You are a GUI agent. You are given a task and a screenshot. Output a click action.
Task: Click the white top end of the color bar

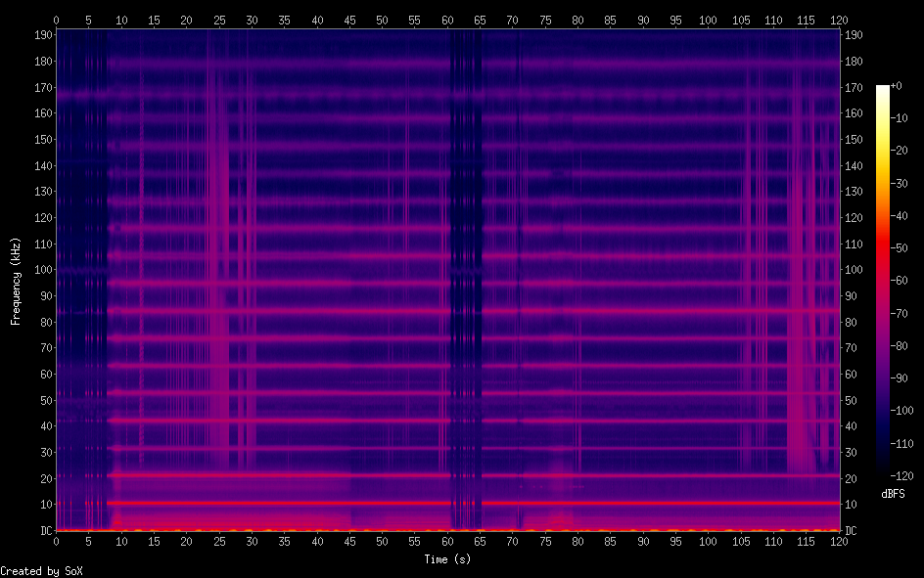(883, 89)
